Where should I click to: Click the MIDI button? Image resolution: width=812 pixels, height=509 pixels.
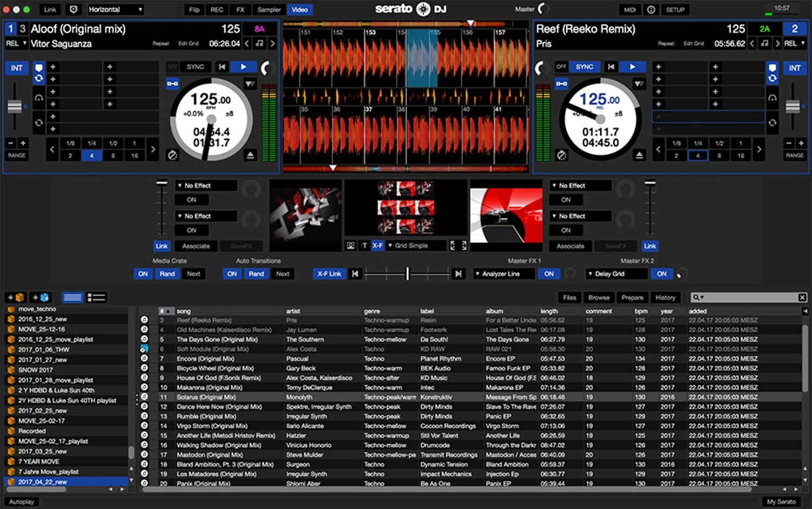point(630,10)
